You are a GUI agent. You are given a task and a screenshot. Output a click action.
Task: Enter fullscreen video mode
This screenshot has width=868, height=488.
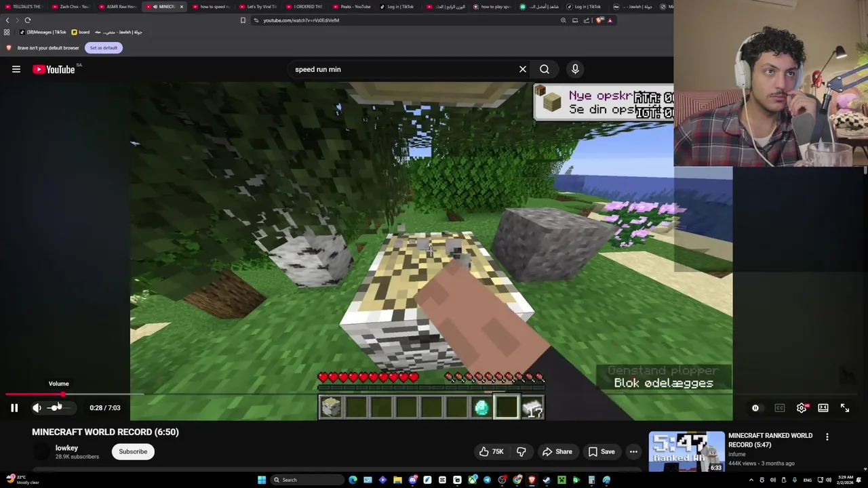point(845,408)
